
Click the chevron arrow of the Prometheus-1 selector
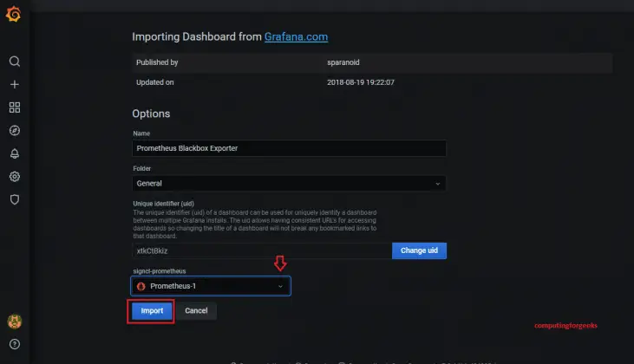[279, 286]
